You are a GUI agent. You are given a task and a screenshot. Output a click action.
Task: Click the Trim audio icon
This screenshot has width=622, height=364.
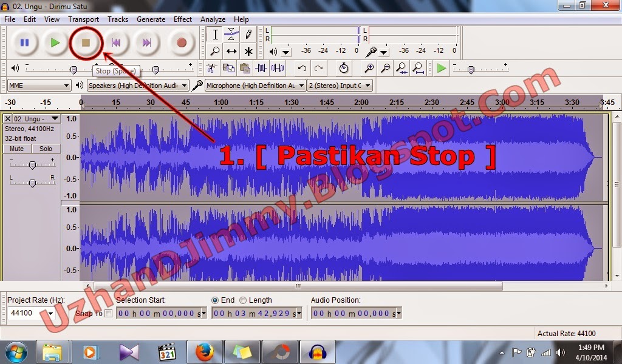point(261,68)
